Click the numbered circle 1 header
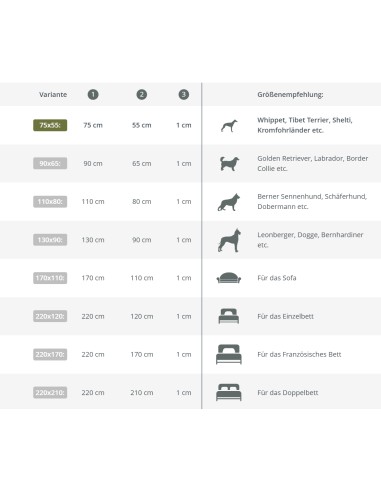 [x=93, y=95]
